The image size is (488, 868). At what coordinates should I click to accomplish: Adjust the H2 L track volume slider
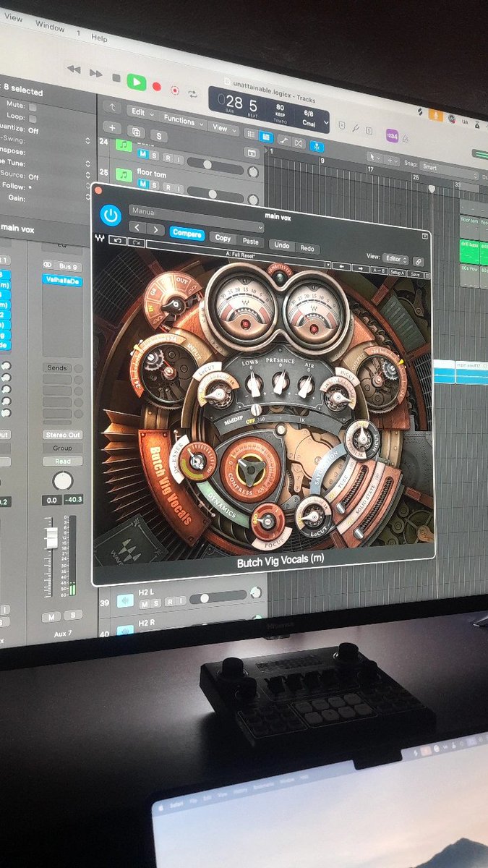click(218, 597)
